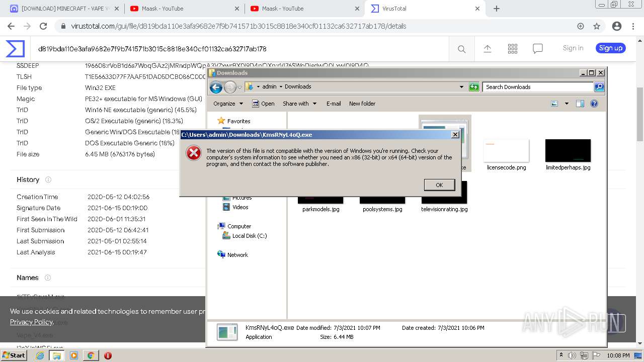Open the Privacy Policy link
Viewport: 644px width, 362px height.
coord(31,322)
